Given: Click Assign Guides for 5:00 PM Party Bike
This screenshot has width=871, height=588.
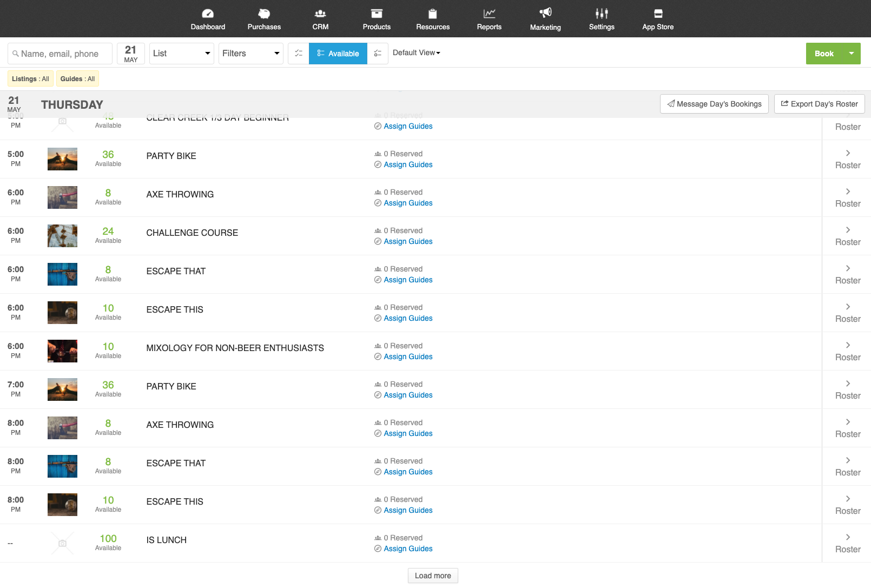Looking at the screenshot, I should pos(408,164).
